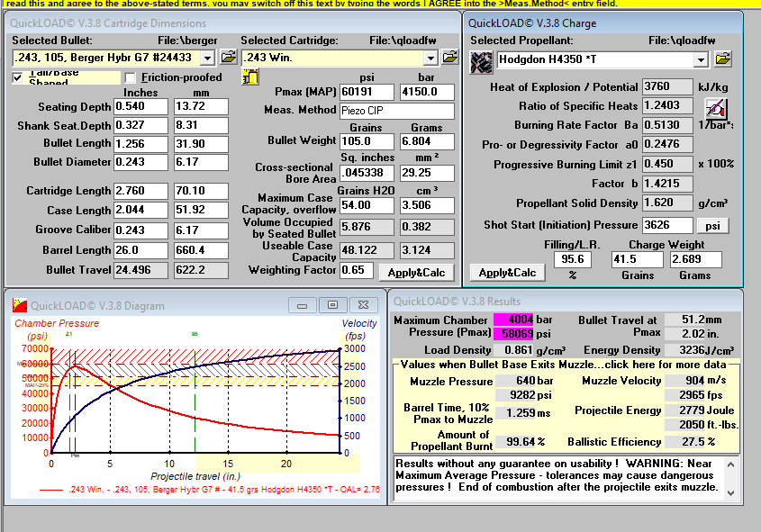
Task: Click the Ratio of Specific Heats field
Action: pos(667,105)
